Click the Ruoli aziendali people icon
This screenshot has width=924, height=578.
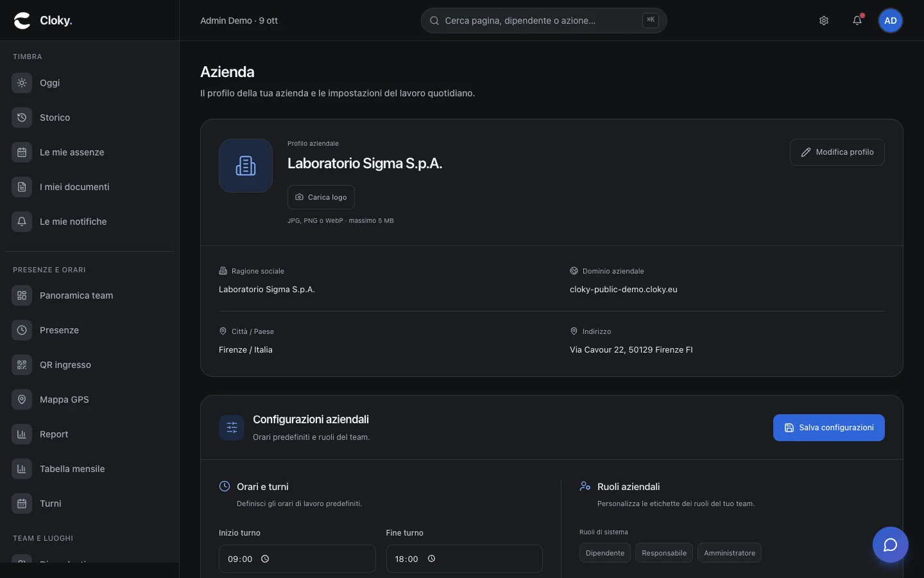(585, 486)
